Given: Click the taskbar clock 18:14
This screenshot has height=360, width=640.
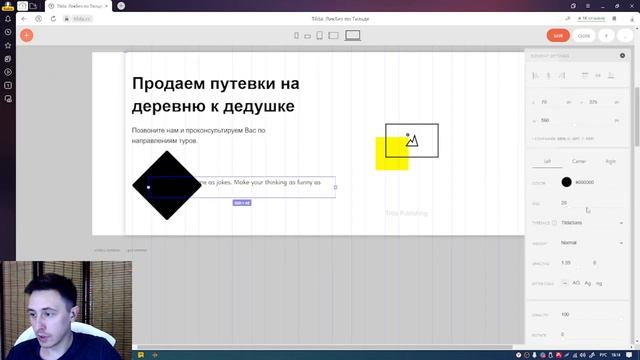Looking at the screenshot, I should click(x=616, y=355).
